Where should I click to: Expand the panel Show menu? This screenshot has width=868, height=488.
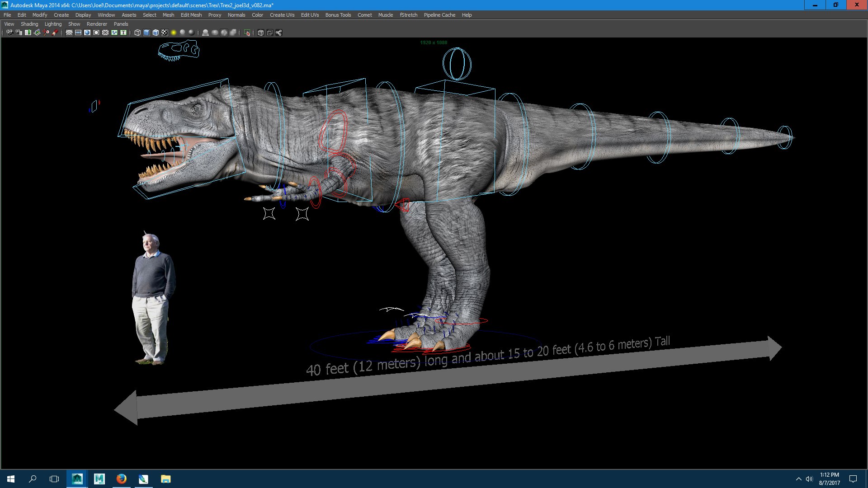[74, 24]
